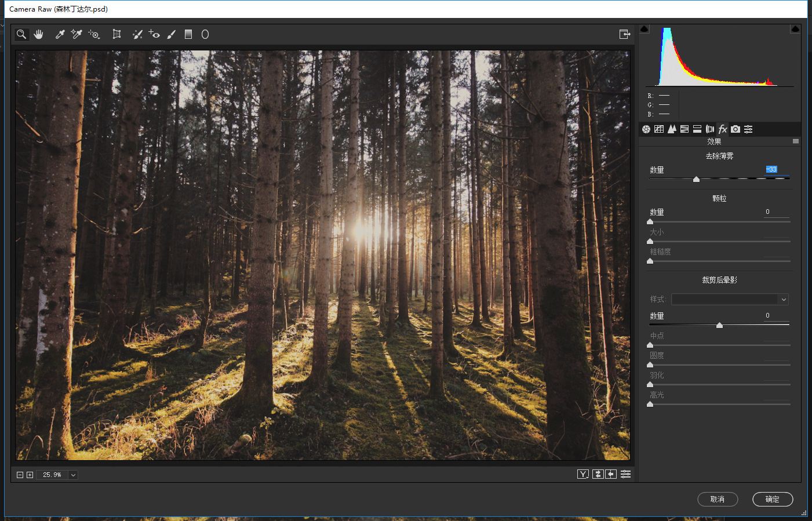Activate the Transform tool
This screenshot has width=812, height=521.
click(x=116, y=35)
